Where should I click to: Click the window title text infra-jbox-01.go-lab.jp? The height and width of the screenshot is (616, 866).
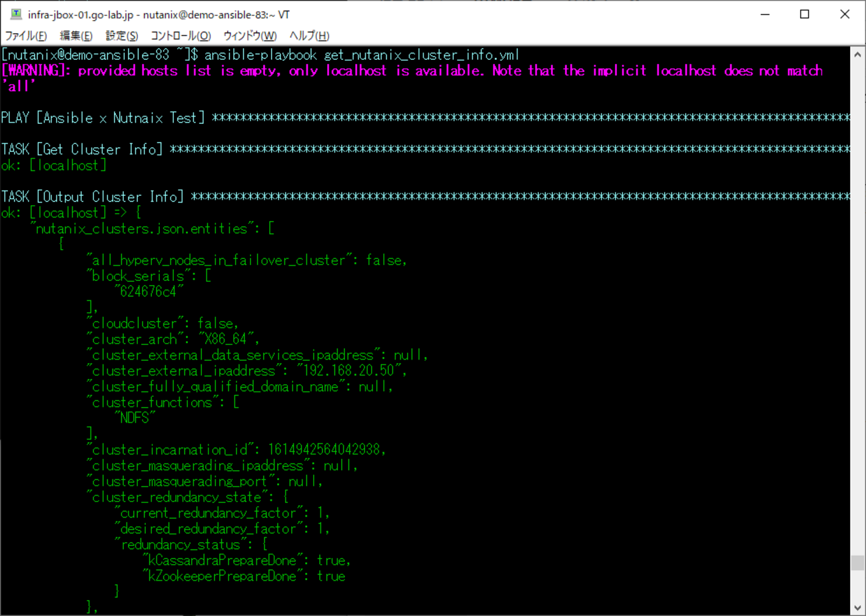(x=81, y=15)
